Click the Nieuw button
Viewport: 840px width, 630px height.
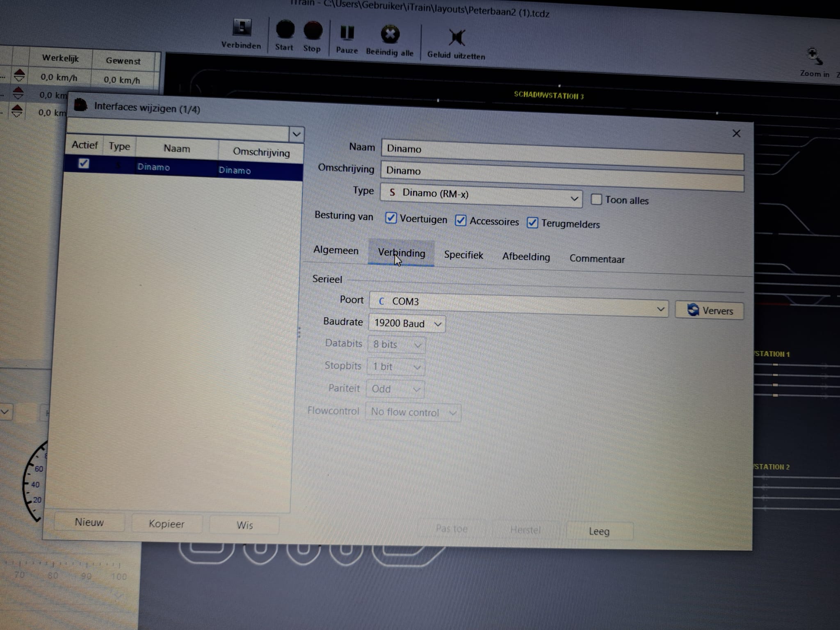coord(89,522)
